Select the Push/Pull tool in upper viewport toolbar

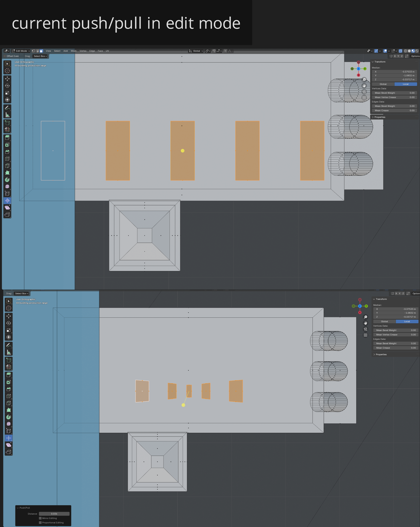point(7,201)
